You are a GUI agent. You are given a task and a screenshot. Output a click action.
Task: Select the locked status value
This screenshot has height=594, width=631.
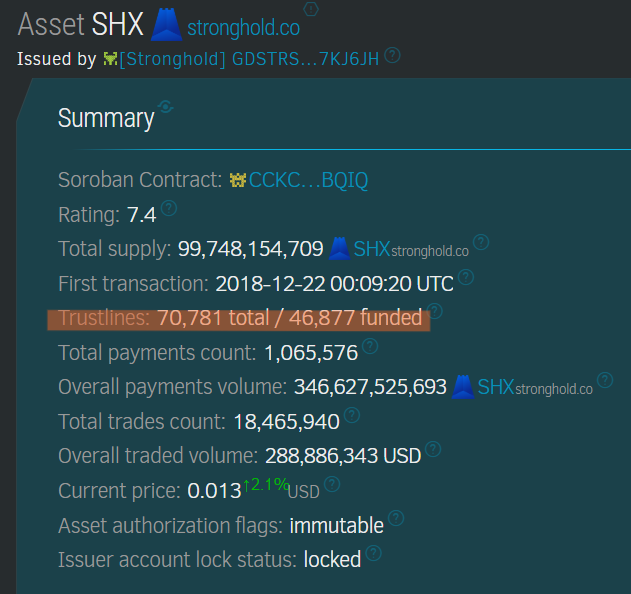coord(332,560)
